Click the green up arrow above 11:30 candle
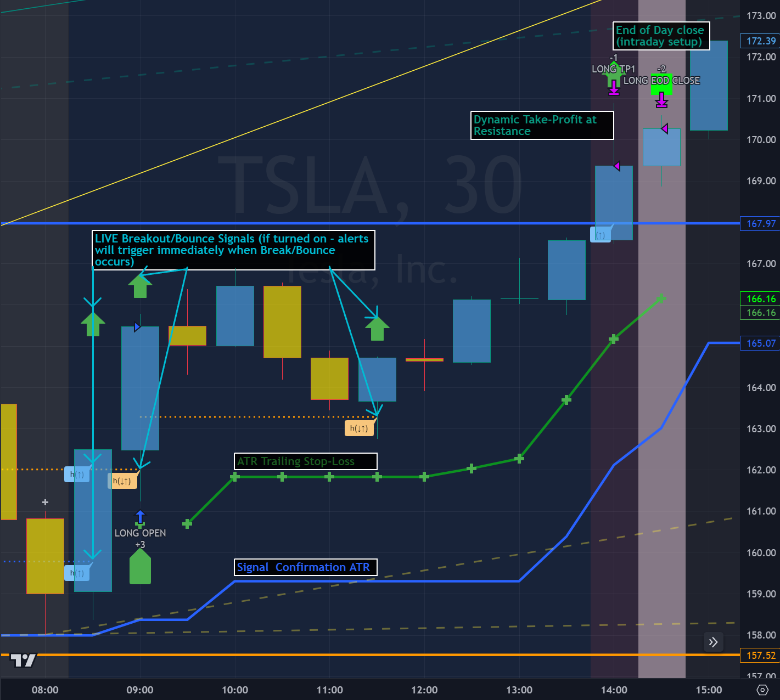 click(377, 328)
